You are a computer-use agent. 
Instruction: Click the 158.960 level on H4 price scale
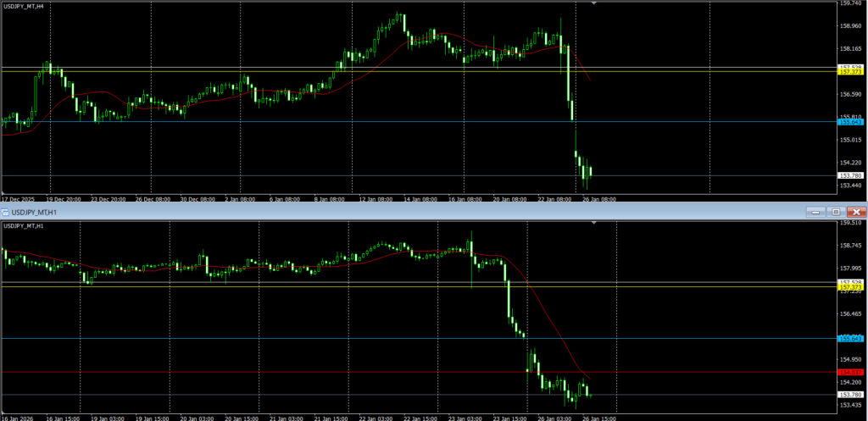pyautogui.click(x=850, y=25)
